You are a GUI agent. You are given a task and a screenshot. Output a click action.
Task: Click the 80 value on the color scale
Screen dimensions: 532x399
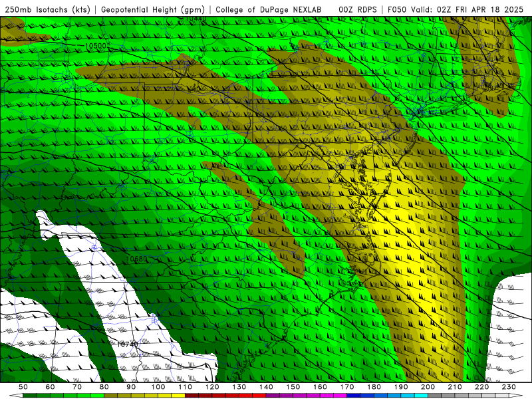coord(104,387)
